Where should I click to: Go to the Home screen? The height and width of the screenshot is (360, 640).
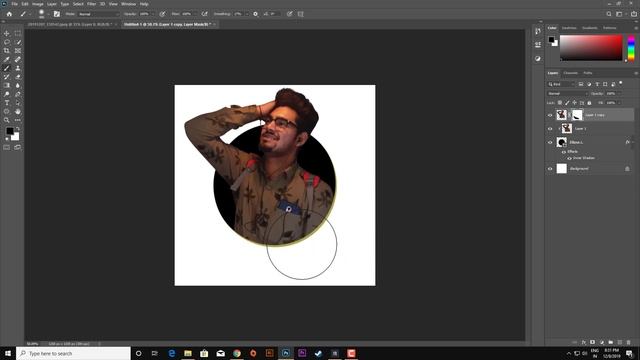9,14
